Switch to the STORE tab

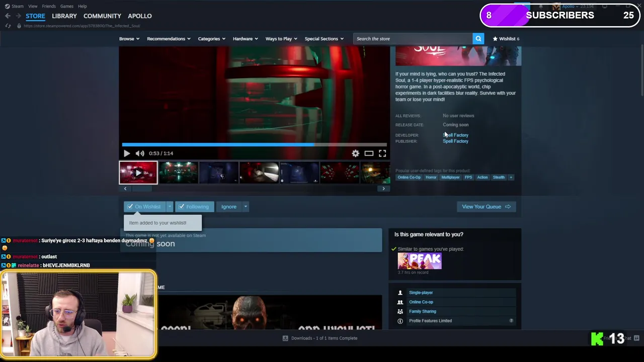click(35, 16)
